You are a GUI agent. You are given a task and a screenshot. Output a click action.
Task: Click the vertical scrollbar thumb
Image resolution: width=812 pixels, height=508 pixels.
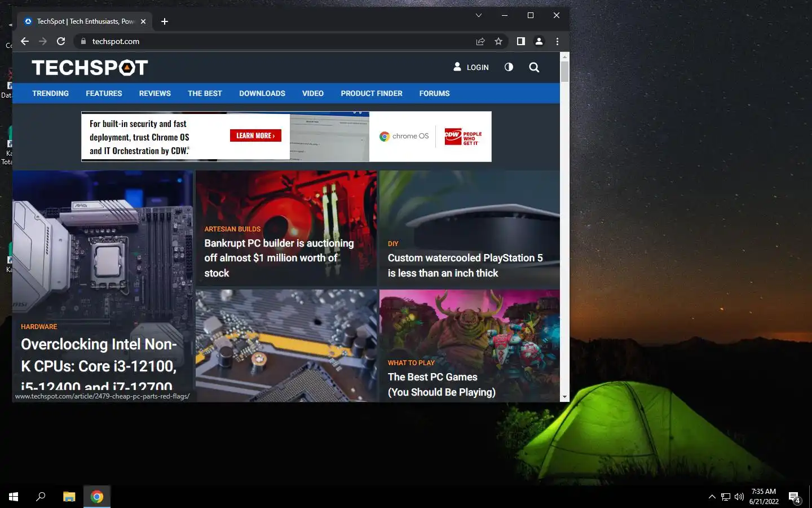pyautogui.click(x=564, y=72)
